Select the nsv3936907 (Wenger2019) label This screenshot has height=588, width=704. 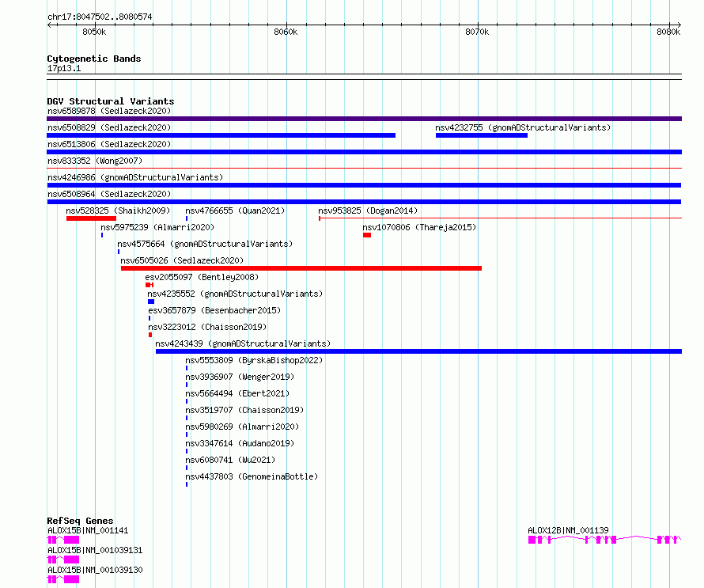coord(240,377)
